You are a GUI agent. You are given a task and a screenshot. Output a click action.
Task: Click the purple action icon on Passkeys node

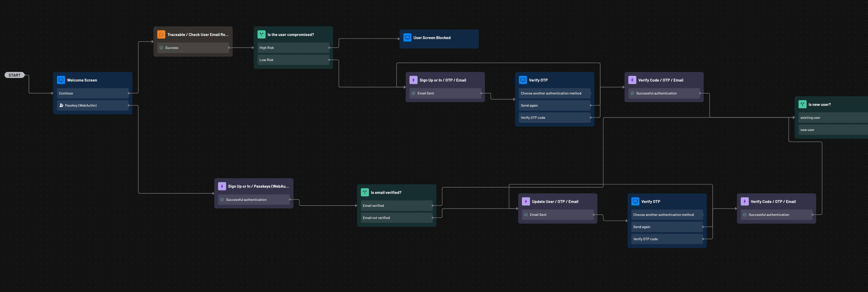point(222,186)
